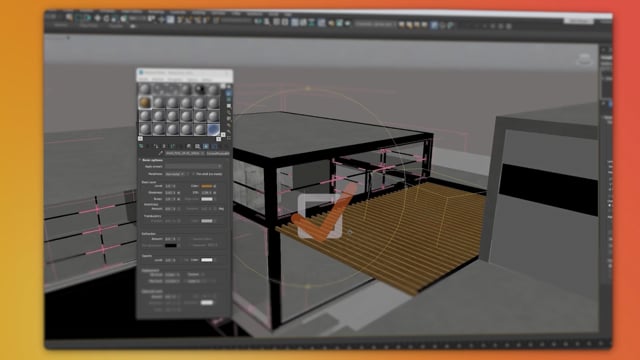Viewport: 640px width, 360px height.
Task: Open the white swatch in Base layer Bump row
Action: 207,199
